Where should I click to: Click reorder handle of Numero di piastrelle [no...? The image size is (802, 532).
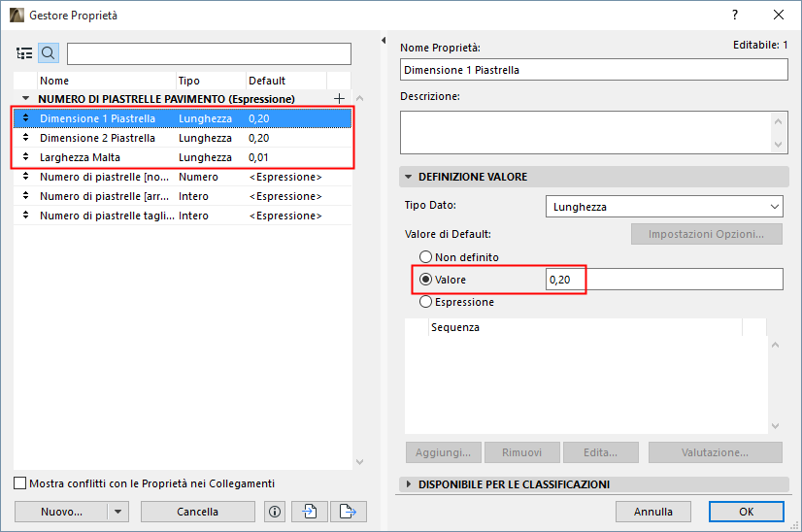coord(25,177)
